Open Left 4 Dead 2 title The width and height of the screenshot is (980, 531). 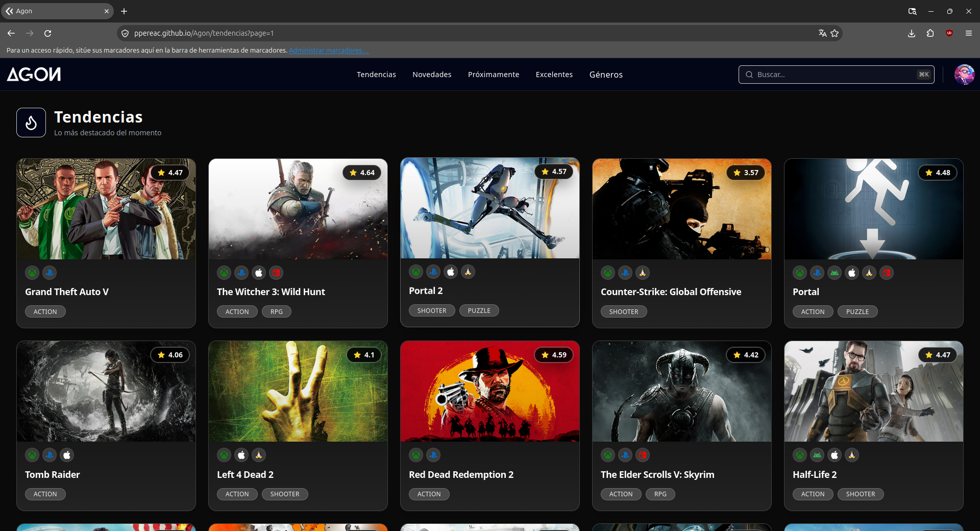245,474
